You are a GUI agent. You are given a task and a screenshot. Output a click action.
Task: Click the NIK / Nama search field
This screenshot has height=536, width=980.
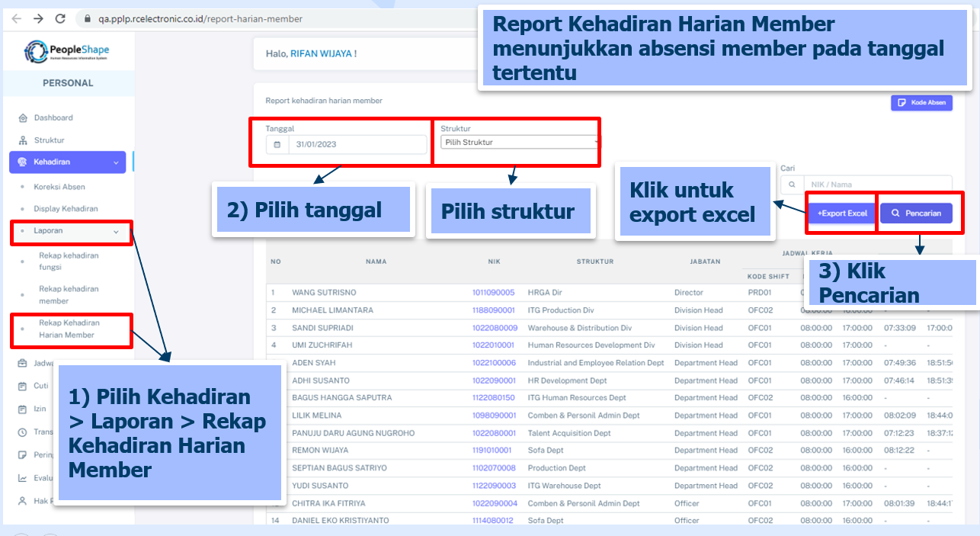click(x=876, y=185)
